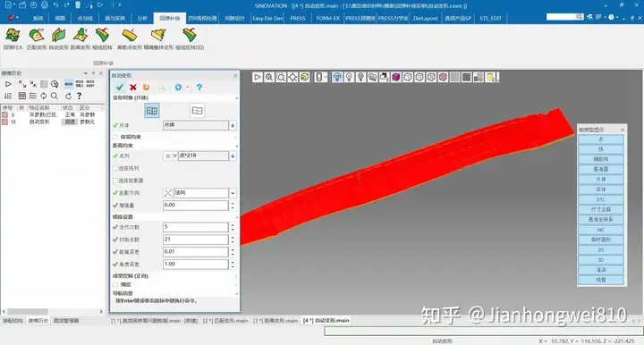Image resolution: width=644 pixels, height=345 pixels.
Task: Tick the 选择线列 checkbox
Action: (115, 168)
